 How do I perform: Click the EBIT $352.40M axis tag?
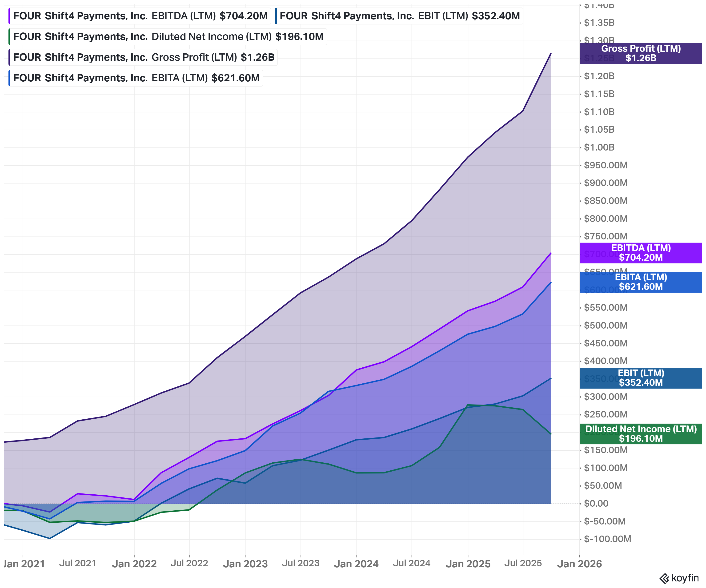[x=641, y=378]
